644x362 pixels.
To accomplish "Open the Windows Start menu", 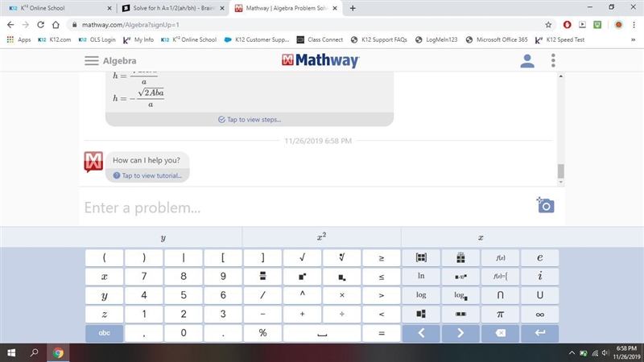I will [11, 352].
